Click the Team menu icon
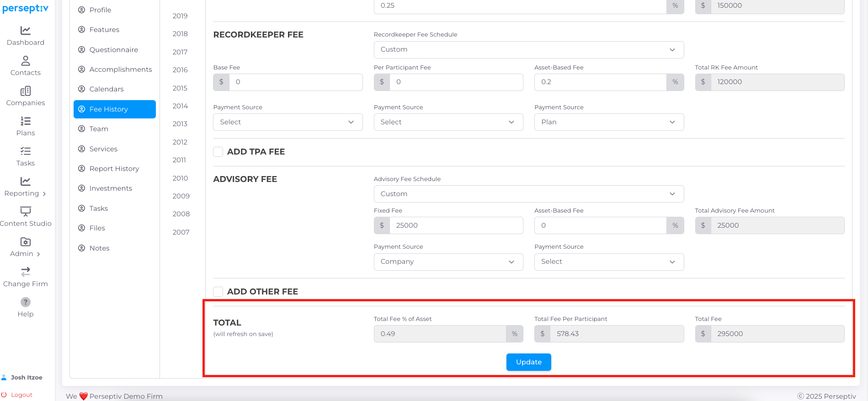Viewport: 868px width, 401px height. 82,129
